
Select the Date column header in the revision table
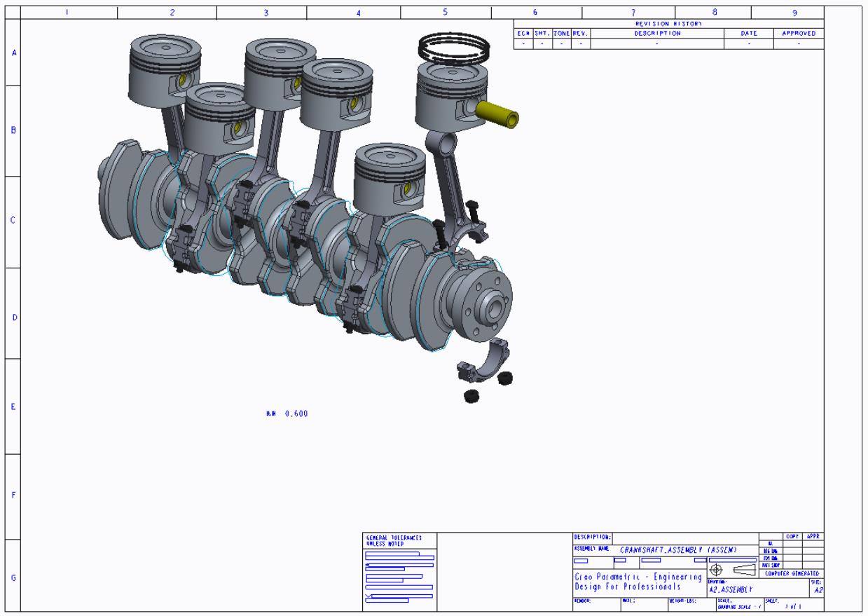click(x=749, y=33)
